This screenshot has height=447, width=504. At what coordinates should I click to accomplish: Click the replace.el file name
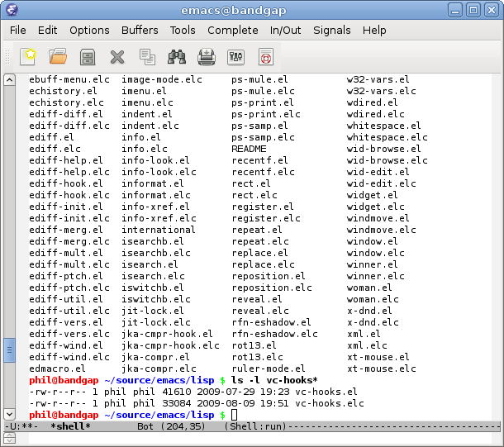coord(259,253)
